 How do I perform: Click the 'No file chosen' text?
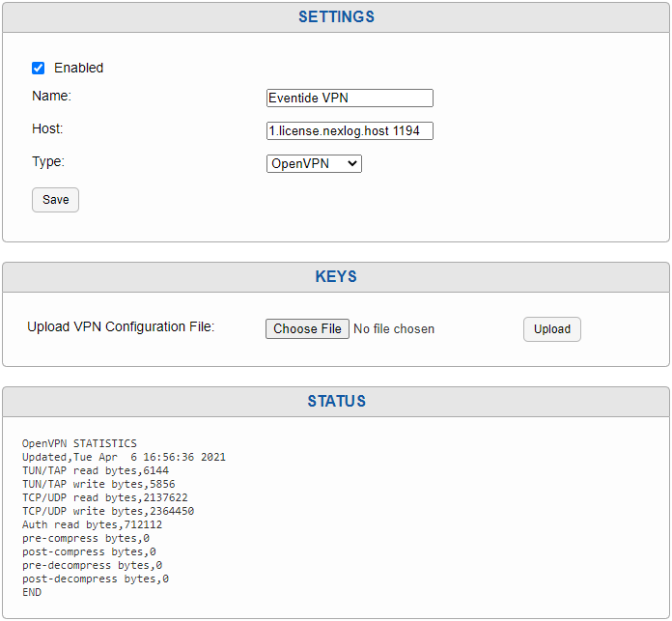pyautogui.click(x=394, y=329)
